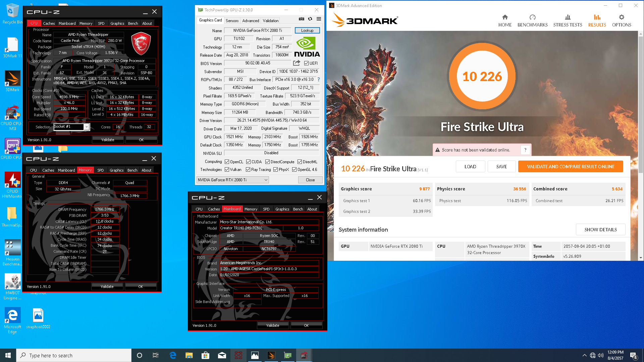This screenshot has width=644, height=362.
Task: Toggle the OpenCL checkbox
Action: 227,162
